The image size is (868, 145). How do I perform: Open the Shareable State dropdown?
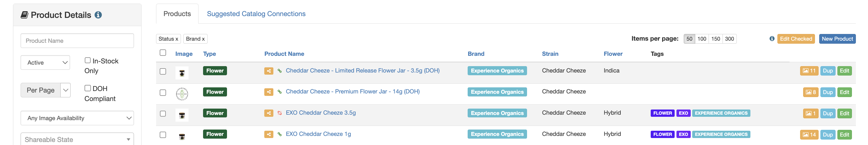(77, 139)
